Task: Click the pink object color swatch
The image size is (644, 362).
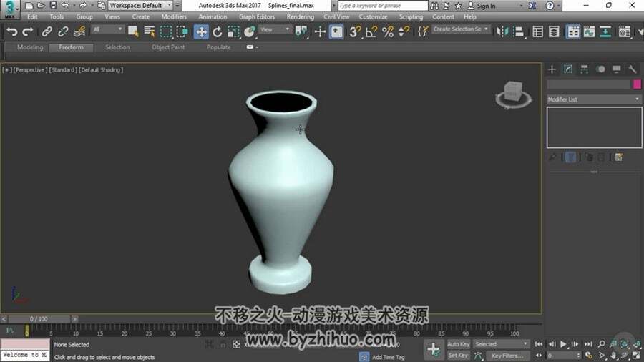Action: point(637,84)
